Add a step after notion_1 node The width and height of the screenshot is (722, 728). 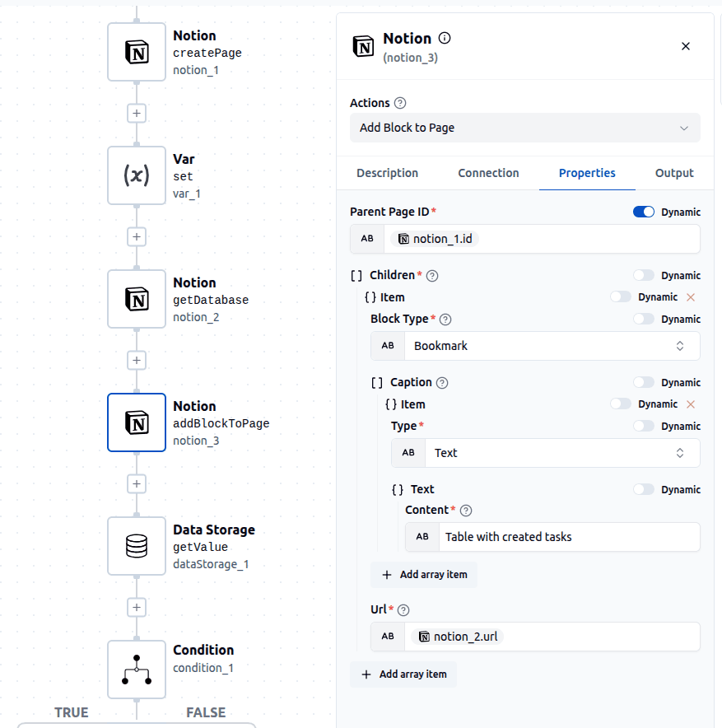point(137,114)
